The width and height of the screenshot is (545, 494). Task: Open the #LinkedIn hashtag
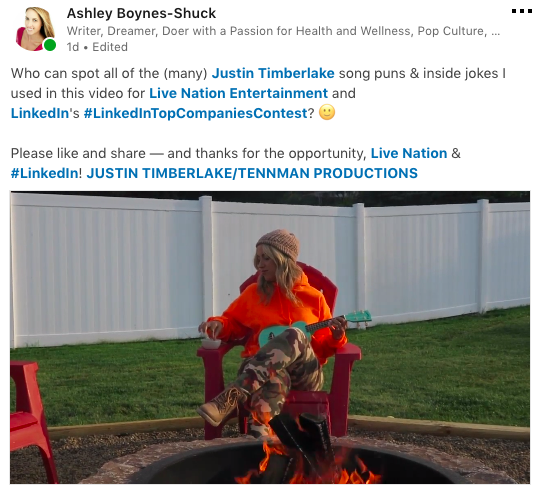[x=44, y=173]
